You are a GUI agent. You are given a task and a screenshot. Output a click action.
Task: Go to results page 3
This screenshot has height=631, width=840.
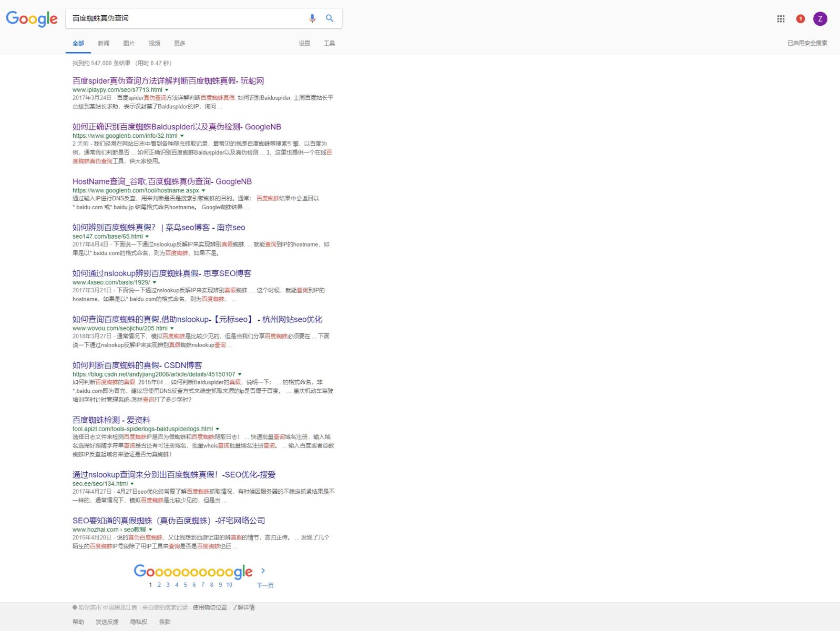pyautogui.click(x=168, y=585)
